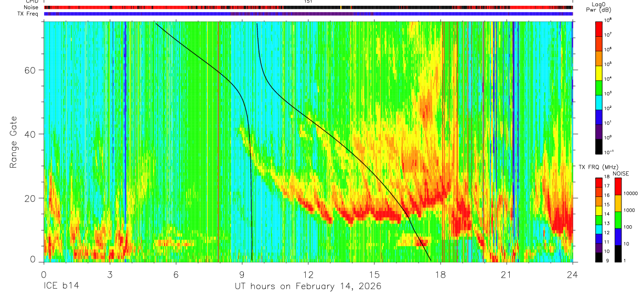Screen dimensions: 644x297
Task: Click the red-and-black Noise bar above the plot
Action: (x=308, y=7)
